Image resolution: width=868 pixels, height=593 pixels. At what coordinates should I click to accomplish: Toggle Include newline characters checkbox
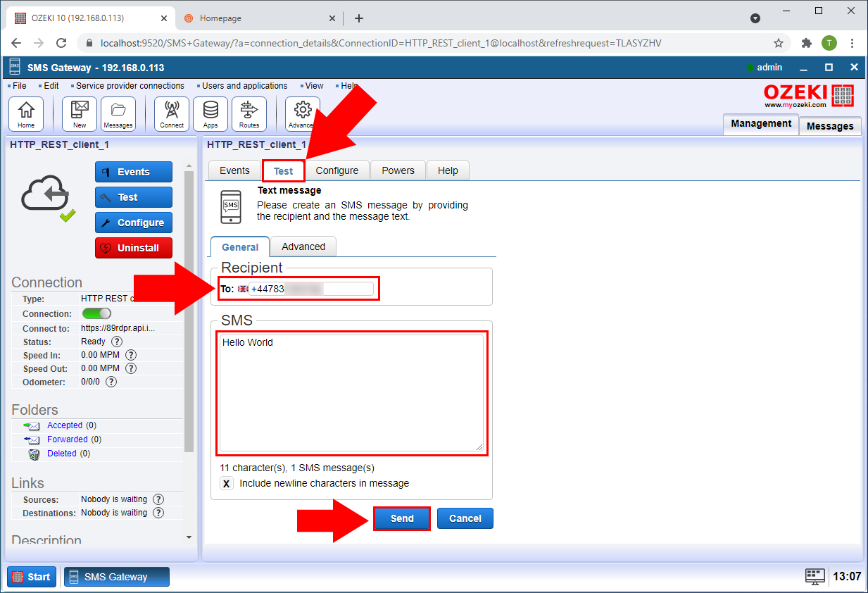(x=227, y=484)
